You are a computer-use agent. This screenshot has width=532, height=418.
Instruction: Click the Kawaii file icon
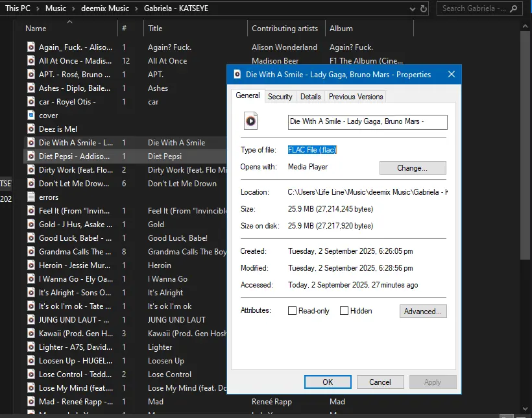click(x=31, y=334)
